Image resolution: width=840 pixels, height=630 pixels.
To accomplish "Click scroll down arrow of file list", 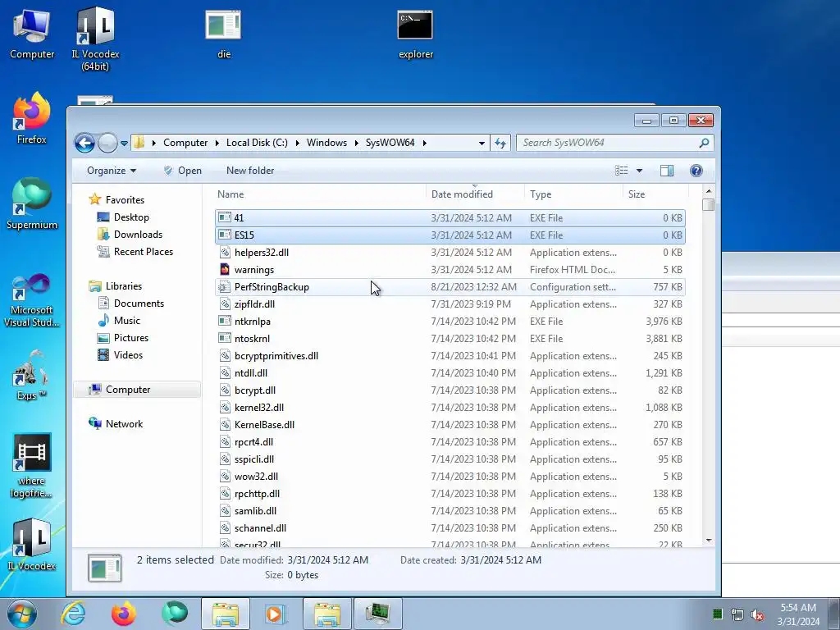I will pos(709,541).
